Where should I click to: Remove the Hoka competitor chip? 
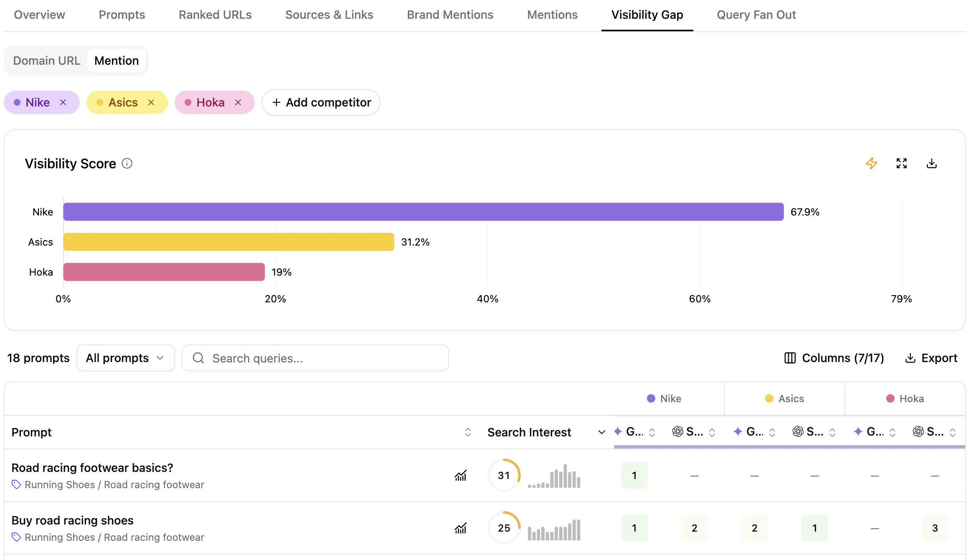coord(238,102)
